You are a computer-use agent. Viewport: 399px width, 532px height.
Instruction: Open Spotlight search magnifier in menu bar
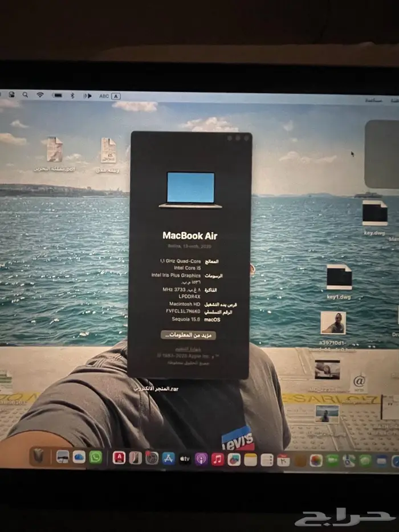coord(25,94)
